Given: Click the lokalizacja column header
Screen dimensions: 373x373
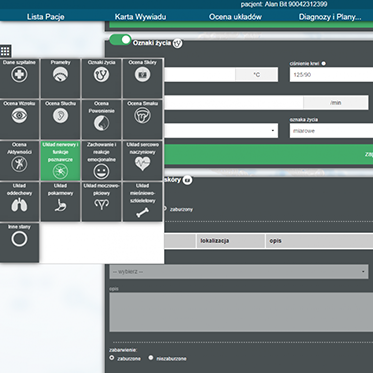Looking at the screenshot, I should [231, 241].
